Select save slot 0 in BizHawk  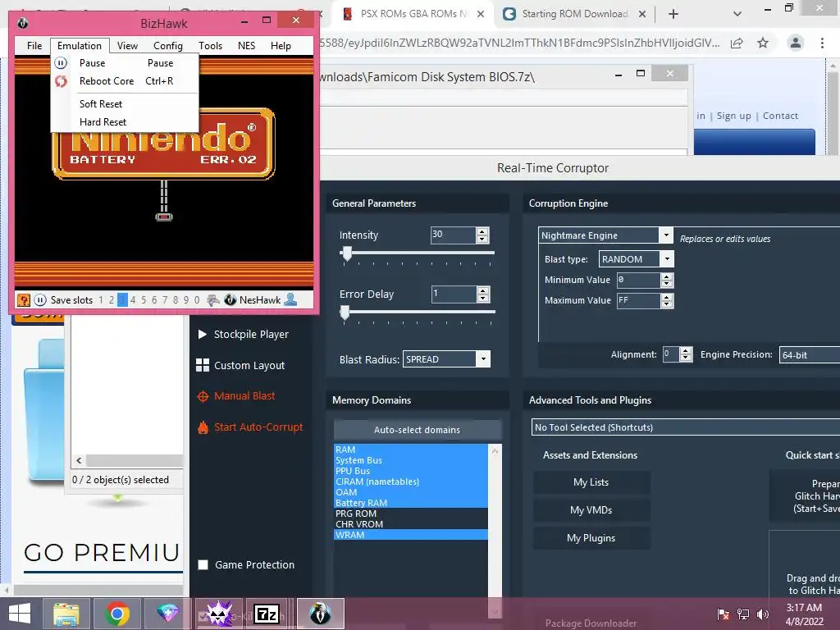click(x=197, y=300)
